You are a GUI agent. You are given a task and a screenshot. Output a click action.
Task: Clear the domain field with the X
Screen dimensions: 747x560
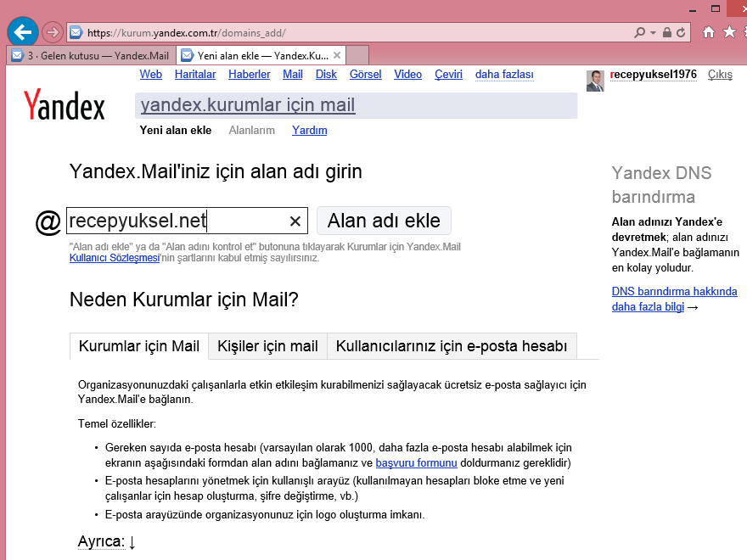tap(295, 221)
